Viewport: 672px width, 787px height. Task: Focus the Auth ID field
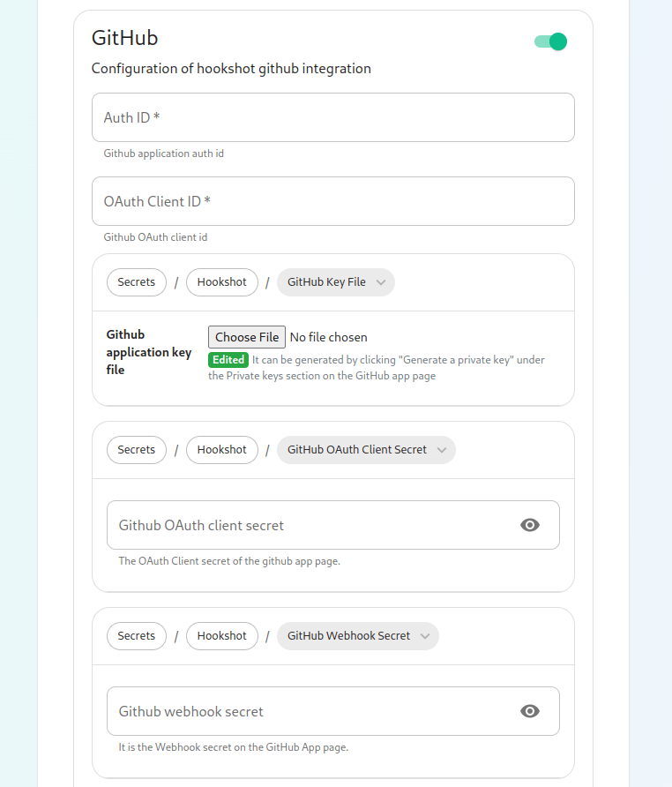(332, 117)
